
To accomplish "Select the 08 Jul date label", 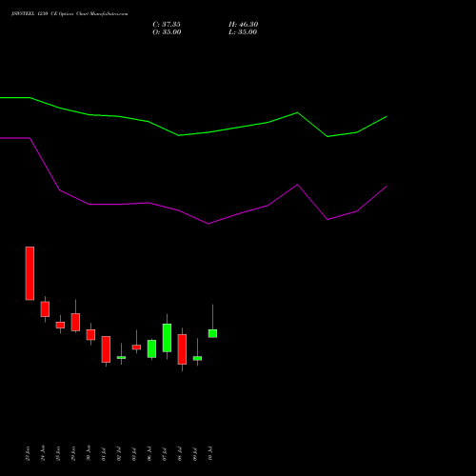I will tap(180, 453).
